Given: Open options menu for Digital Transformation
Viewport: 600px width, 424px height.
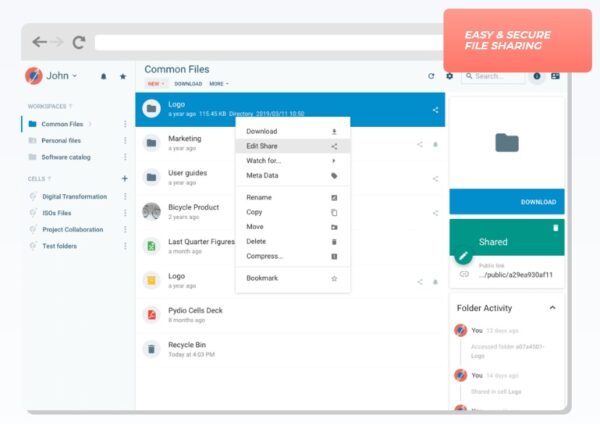Looking at the screenshot, I should pos(125,196).
